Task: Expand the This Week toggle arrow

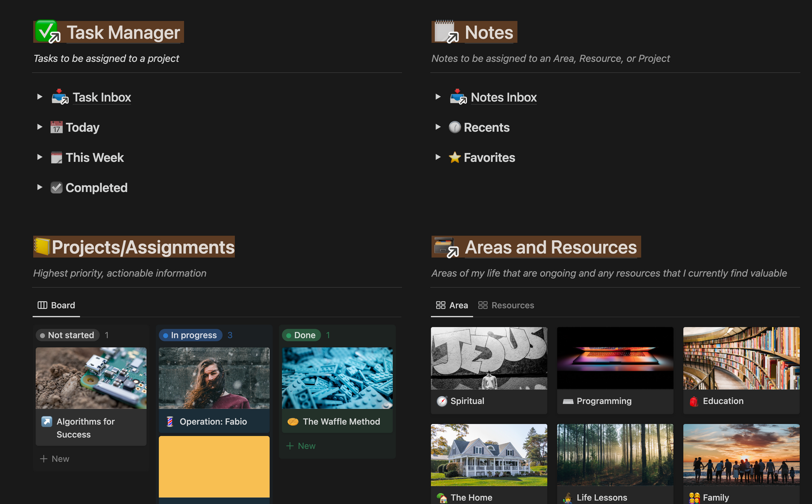Action: [x=39, y=157]
